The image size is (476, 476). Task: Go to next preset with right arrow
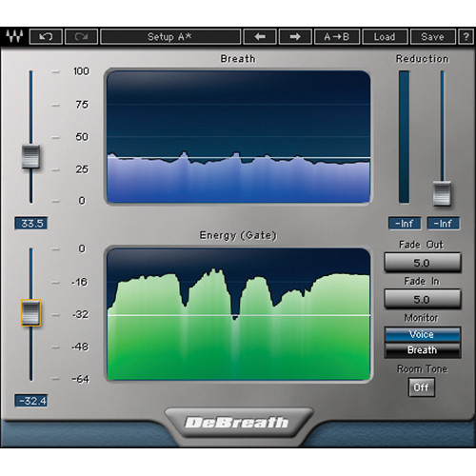295,36
